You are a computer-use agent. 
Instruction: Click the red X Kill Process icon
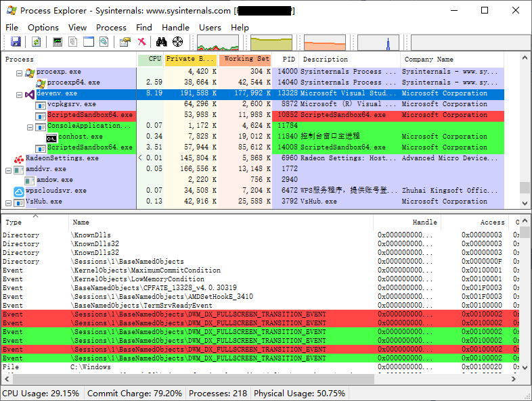click(x=142, y=42)
